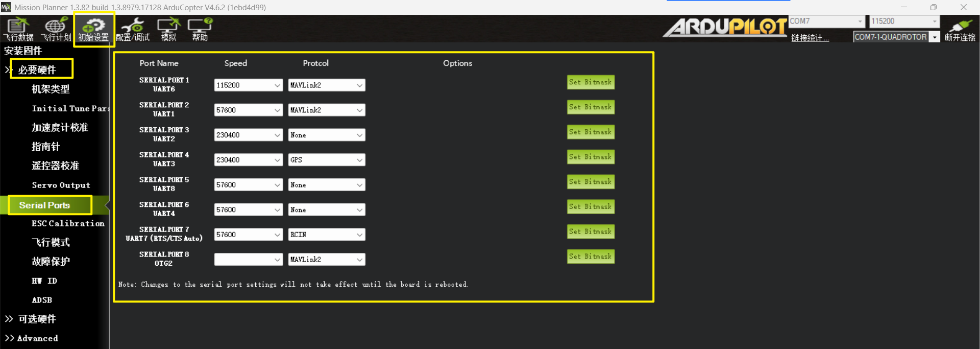Expand the Advanced section in sidebar

tap(37, 338)
